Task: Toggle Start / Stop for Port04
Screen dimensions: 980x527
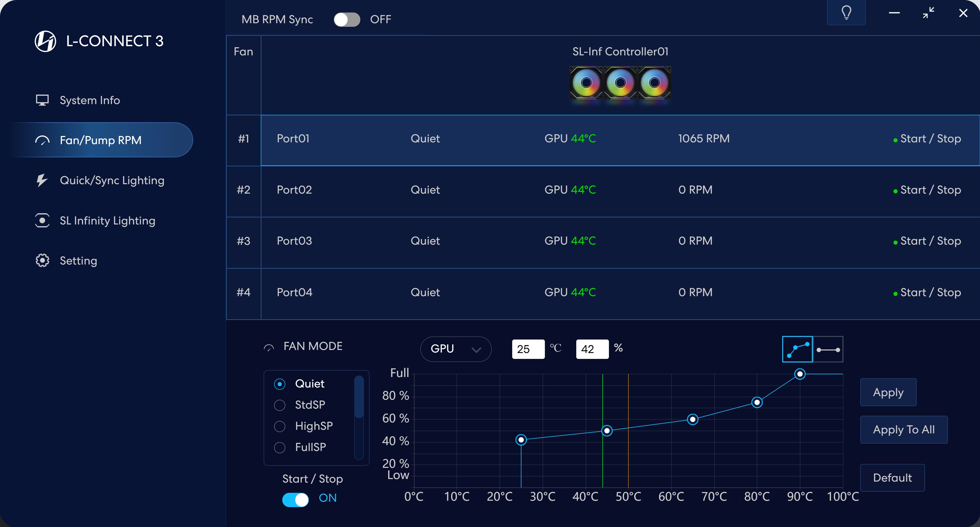Action: point(927,292)
